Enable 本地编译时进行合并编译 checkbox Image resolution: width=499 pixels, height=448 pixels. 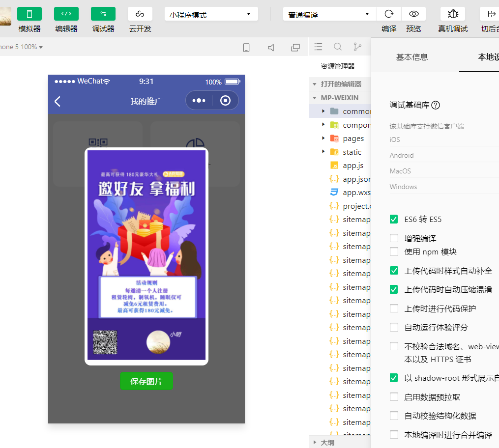point(394,435)
